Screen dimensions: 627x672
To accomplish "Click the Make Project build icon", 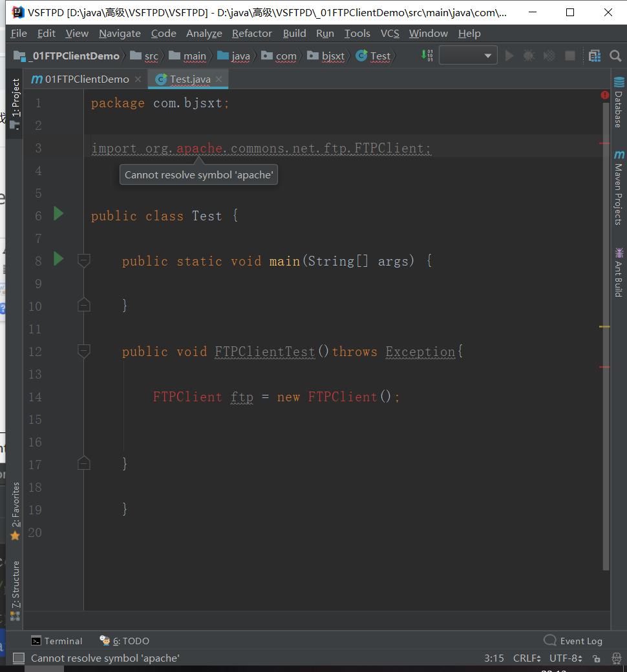I will (427, 56).
